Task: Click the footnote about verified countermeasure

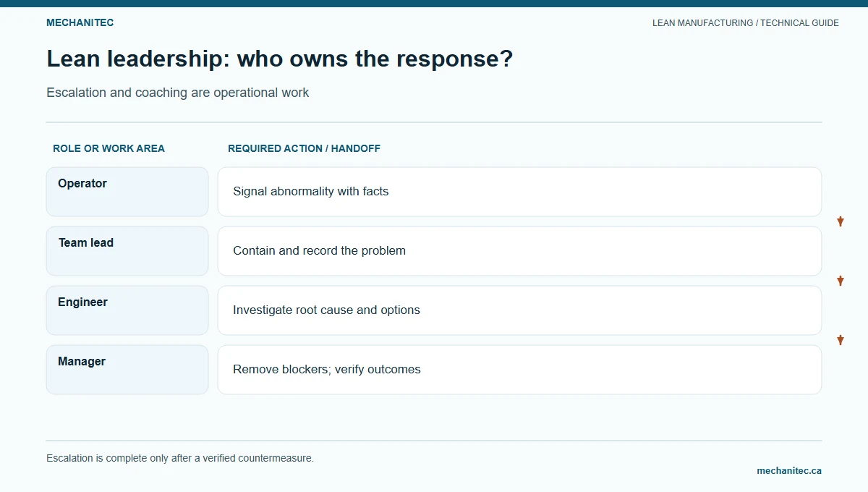Action: click(180, 458)
